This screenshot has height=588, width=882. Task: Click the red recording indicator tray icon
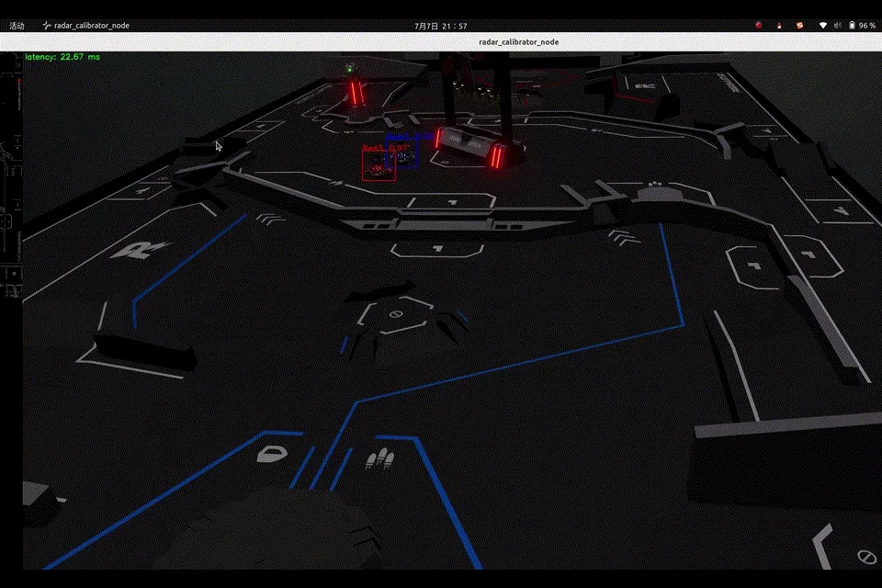tap(759, 26)
